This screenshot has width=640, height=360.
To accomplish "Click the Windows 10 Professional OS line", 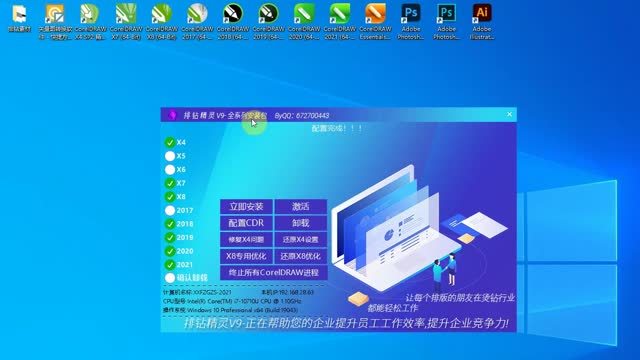I will click(230, 310).
